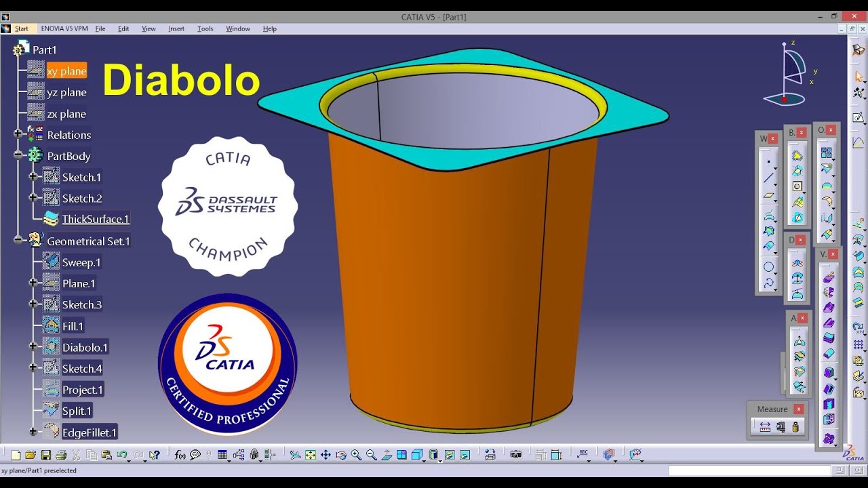Select the Spiral tool in W toolbar

pos(768,283)
